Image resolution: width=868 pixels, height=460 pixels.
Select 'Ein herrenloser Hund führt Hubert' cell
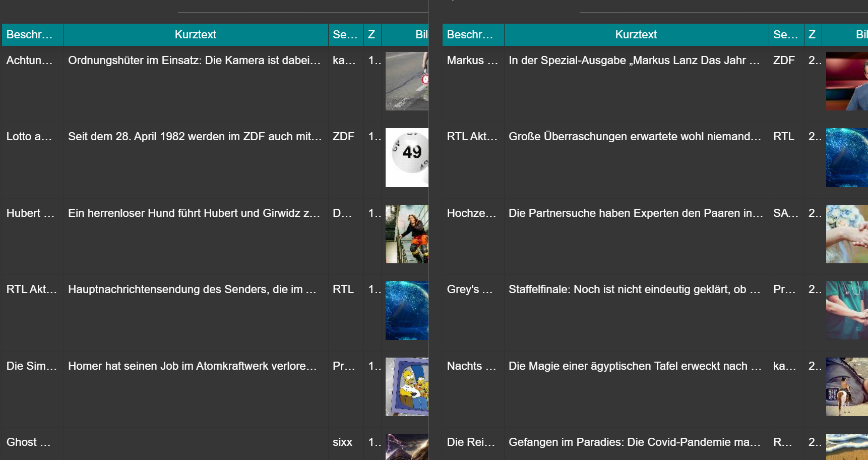coord(196,237)
